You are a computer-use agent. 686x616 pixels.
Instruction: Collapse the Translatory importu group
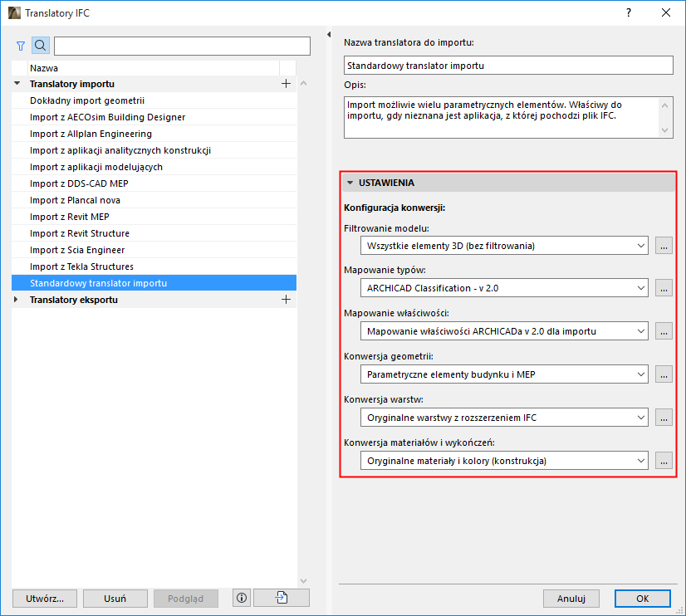[17, 84]
